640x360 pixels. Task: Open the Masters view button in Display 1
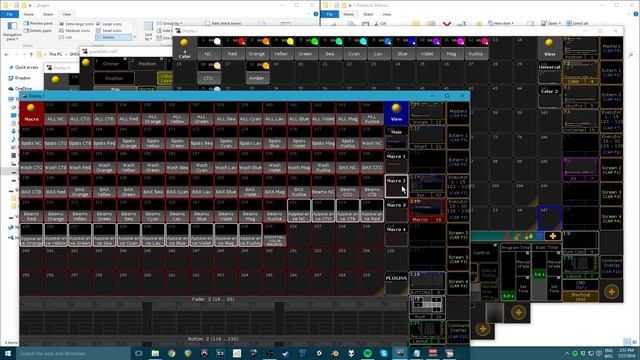tap(458, 113)
